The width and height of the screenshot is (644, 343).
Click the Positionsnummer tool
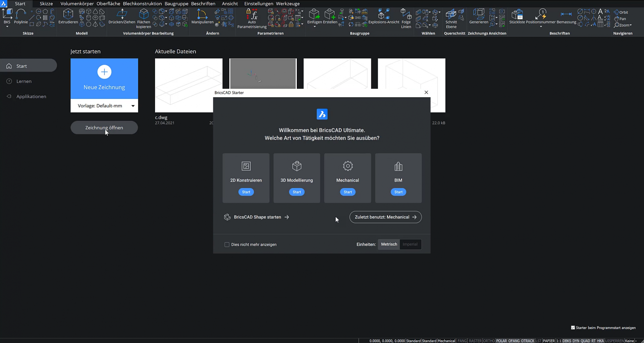click(541, 16)
